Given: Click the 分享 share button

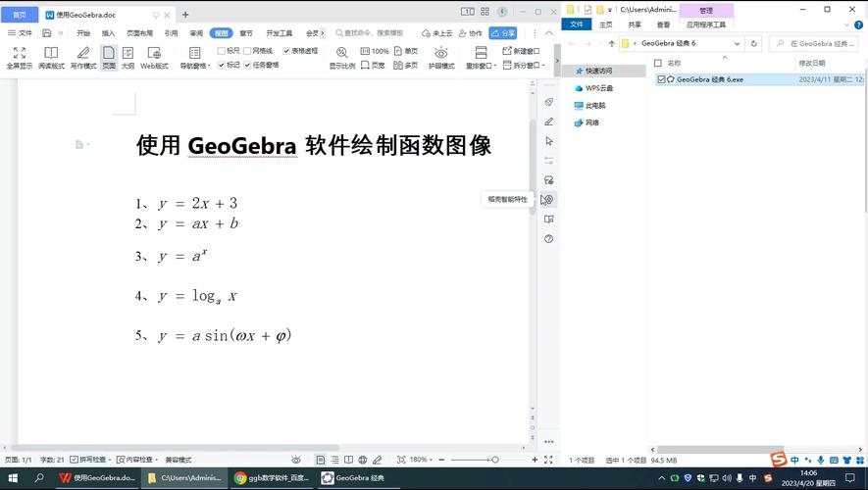Looking at the screenshot, I should click(x=502, y=33).
